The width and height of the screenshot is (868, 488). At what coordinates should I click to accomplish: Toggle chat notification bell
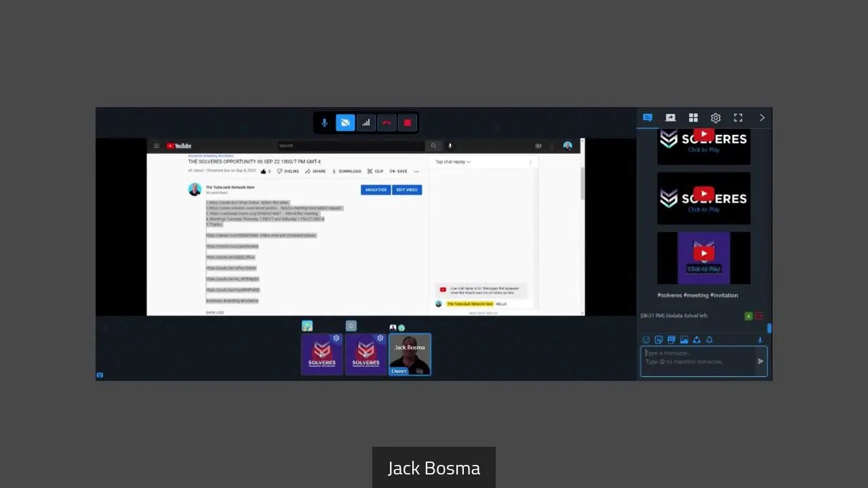(709, 340)
